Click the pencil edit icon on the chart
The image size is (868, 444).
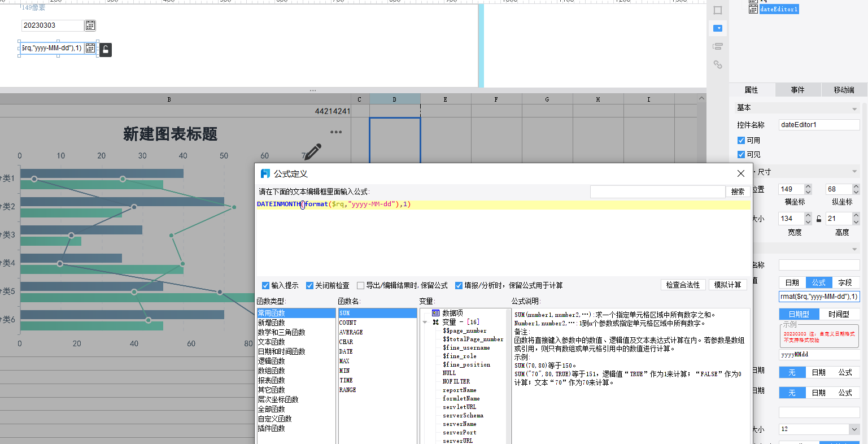coord(312,151)
